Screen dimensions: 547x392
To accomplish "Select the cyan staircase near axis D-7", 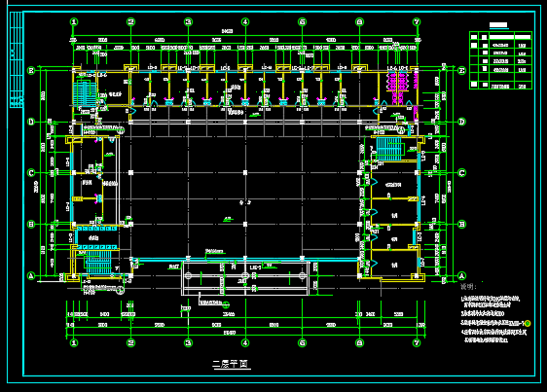I will coord(389,149).
